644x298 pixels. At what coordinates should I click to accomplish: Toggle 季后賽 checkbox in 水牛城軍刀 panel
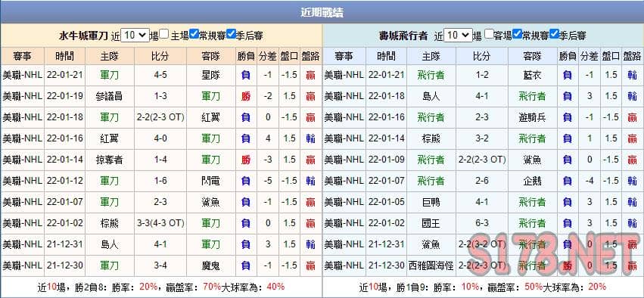tap(231, 34)
